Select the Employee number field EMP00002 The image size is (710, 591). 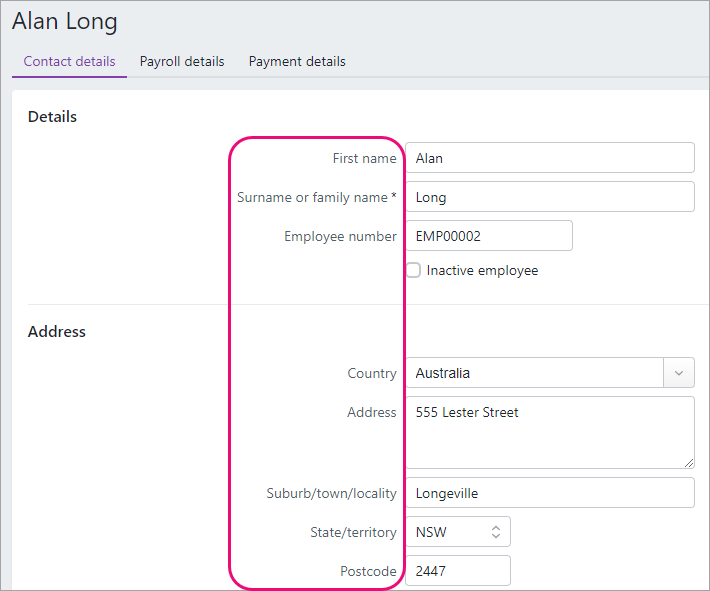pos(488,236)
